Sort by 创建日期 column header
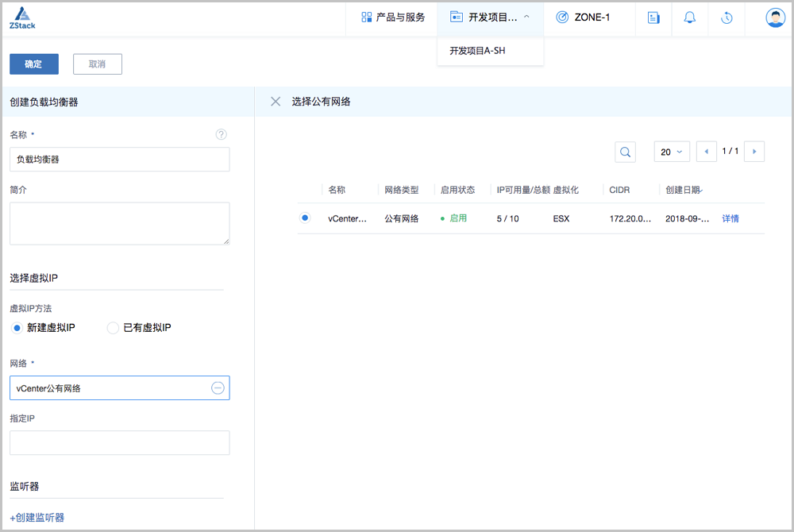Viewport: 794px width, 532px height. [683, 190]
